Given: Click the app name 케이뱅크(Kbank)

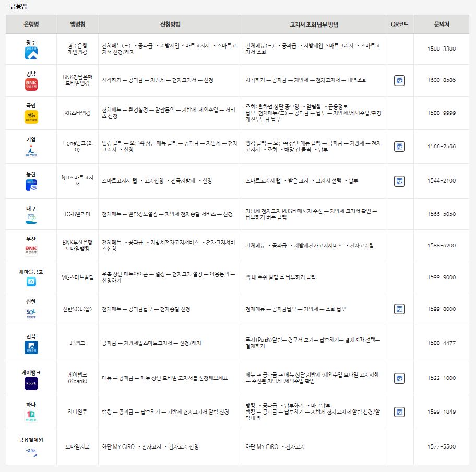Looking at the screenshot, I should tap(77, 378).
